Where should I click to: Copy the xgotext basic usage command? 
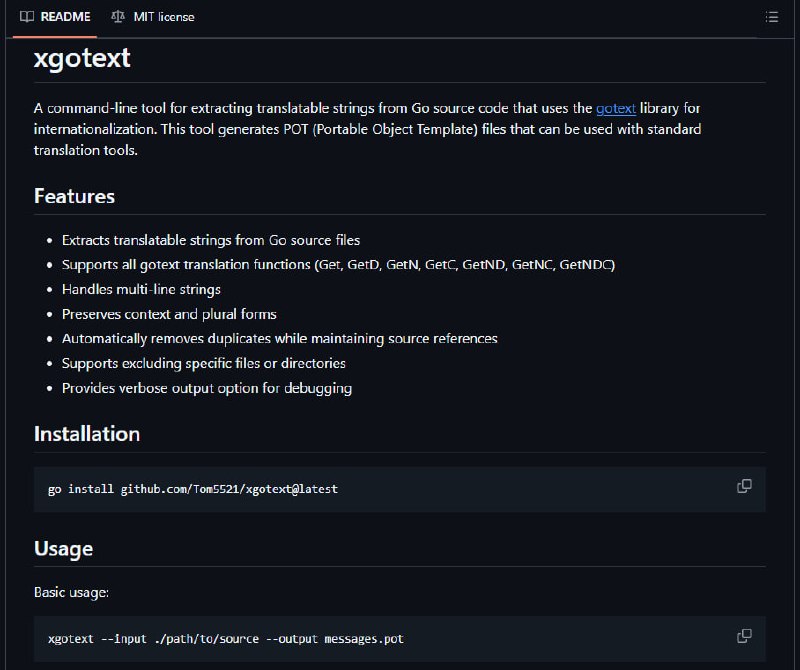(x=744, y=636)
